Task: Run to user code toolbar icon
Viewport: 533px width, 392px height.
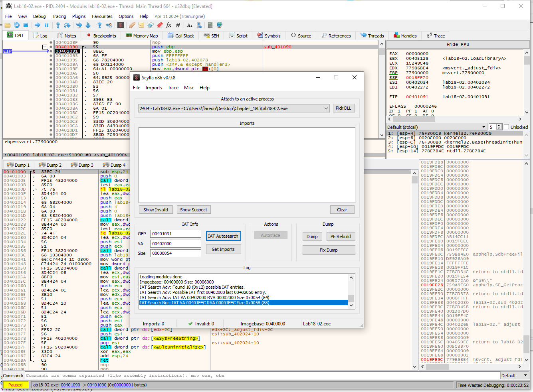Action: pos(109,25)
